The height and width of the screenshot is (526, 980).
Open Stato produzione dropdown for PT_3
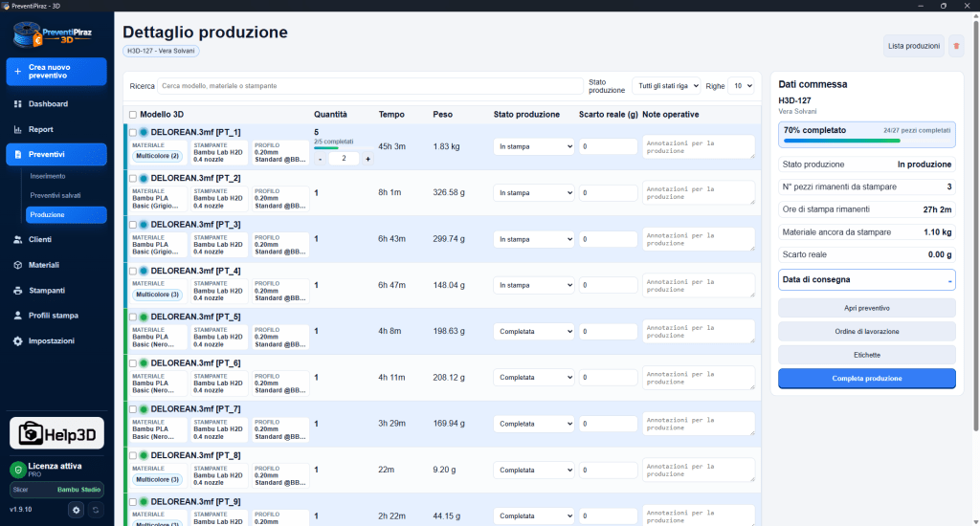(533, 239)
